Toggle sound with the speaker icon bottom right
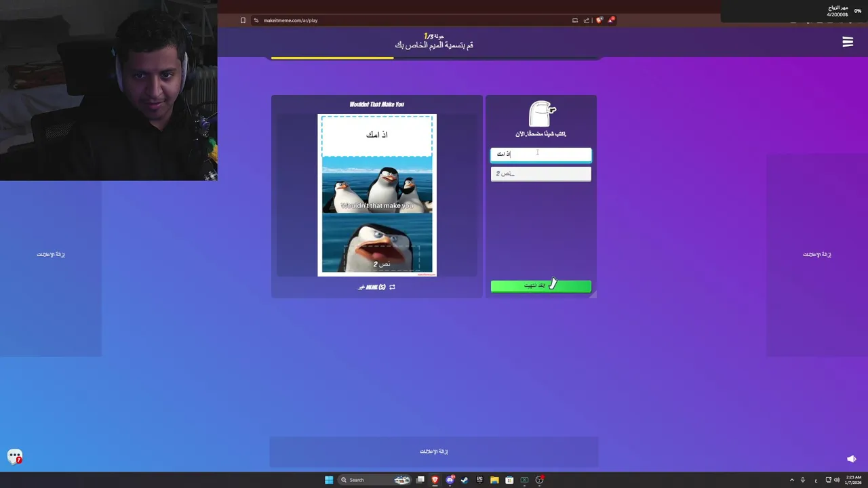The image size is (868, 488). pos(852,459)
